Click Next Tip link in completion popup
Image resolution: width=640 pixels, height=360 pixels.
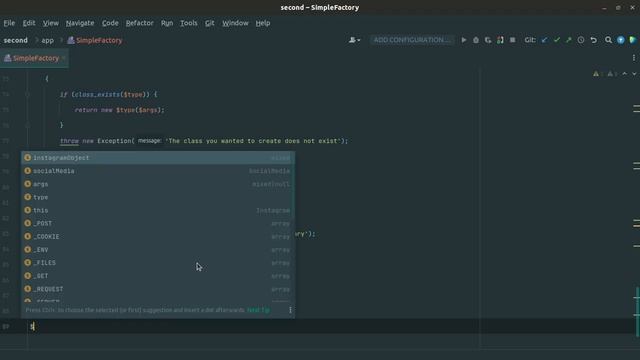(x=258, y=310)
